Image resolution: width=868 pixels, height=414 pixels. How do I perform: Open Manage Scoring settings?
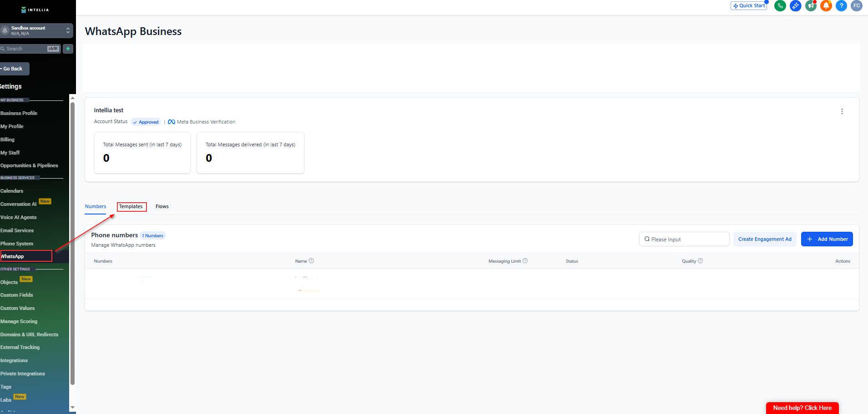pos(19,321)
